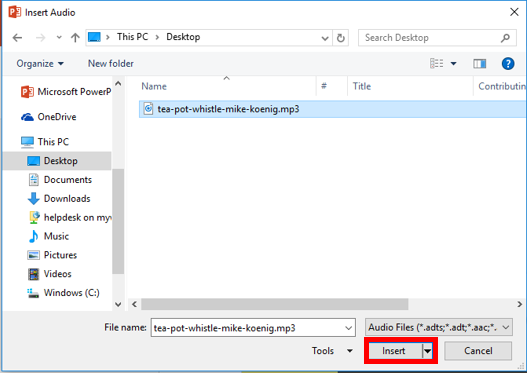Open the helpdesk network location
Screen dimensions: 527x373
click(70, 218)
